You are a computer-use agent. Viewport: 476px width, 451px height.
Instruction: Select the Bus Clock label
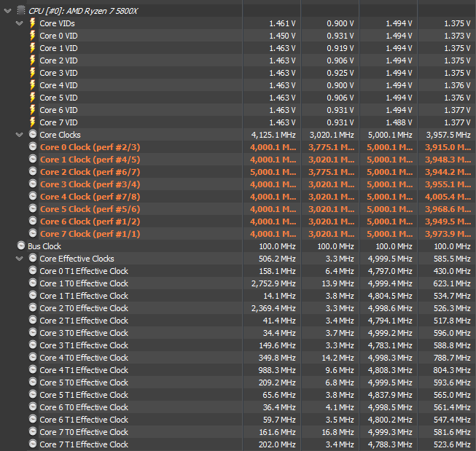[44, 246]
